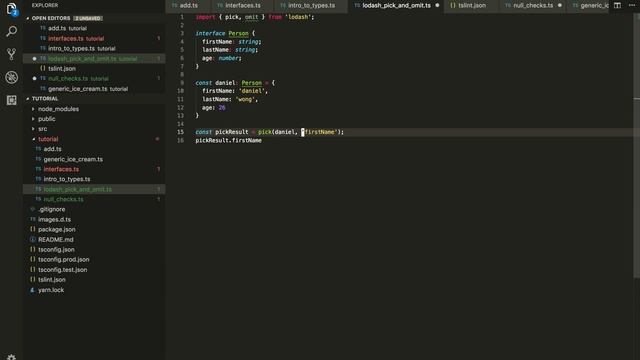The width and height of the screenshot is (640, 360).
Task: Click the '2 UNSAVED' badge
Action: coord(88,18)
